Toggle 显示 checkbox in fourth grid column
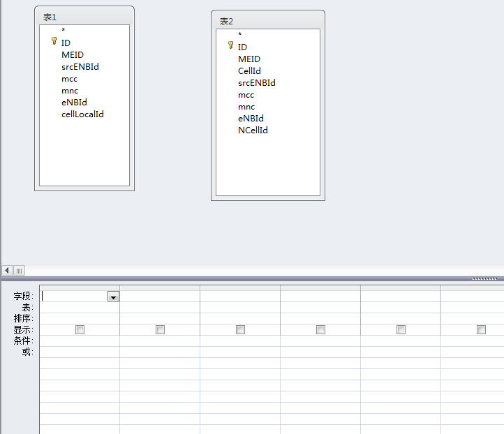Image resolution: width=504 pixels, height=434 pixels. point(321,329)
